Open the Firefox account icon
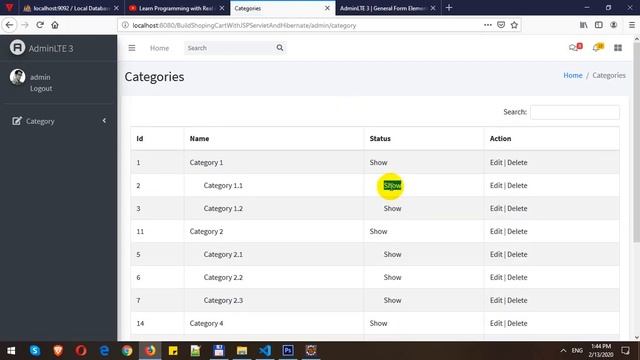The image size is (640, 360). 613,25
